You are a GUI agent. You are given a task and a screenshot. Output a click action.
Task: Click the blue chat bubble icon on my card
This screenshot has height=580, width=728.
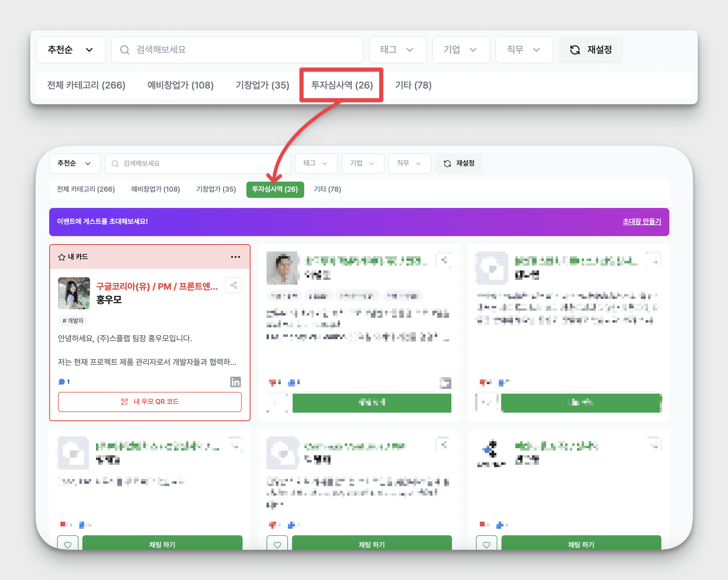(61, 382)
